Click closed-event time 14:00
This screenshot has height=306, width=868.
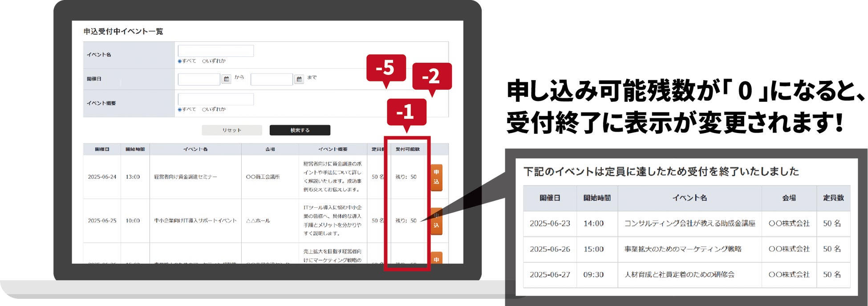tap(593, 223)
